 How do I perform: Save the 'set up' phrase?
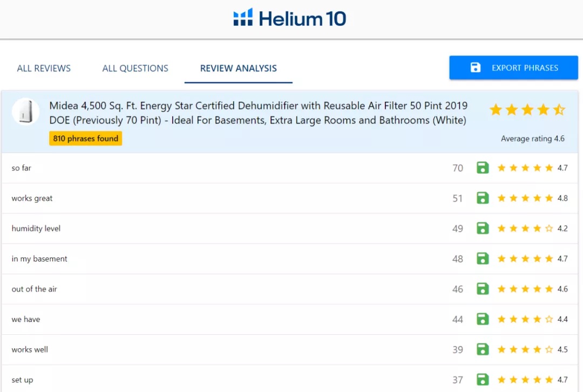point(483,379)
